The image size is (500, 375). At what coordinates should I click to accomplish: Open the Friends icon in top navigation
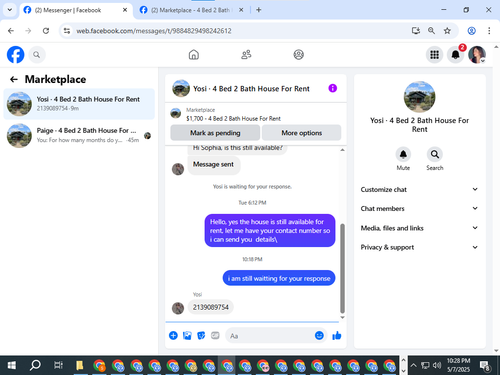[x=246, y=55]
